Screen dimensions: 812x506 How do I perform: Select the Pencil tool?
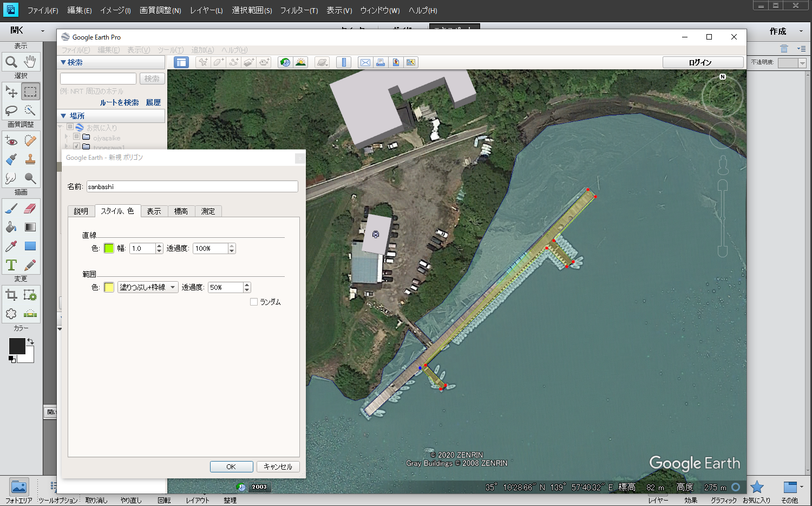pos(30,265)
